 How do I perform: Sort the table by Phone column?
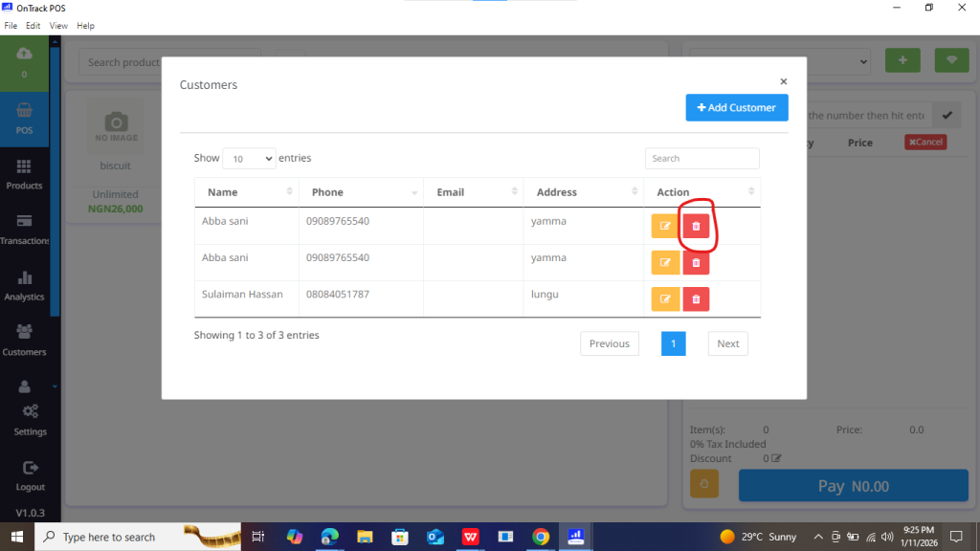click(x=361, y=192)
